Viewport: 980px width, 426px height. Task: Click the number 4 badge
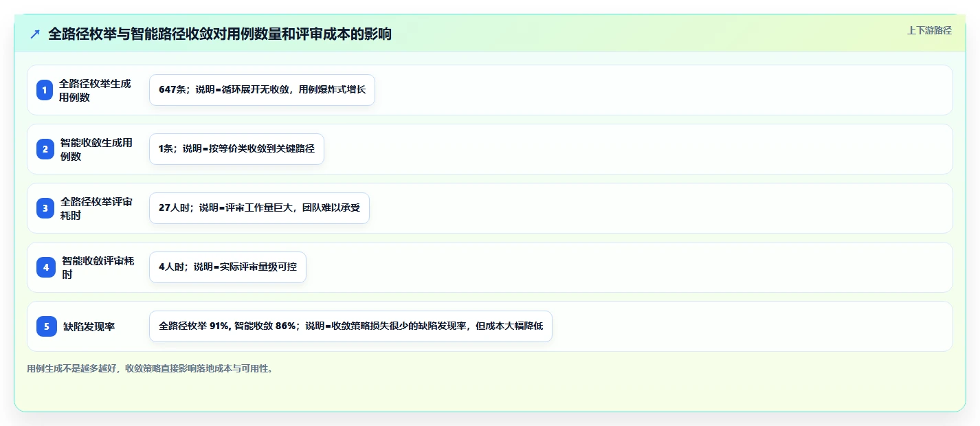pyautogui.click(x=46, y=267)
